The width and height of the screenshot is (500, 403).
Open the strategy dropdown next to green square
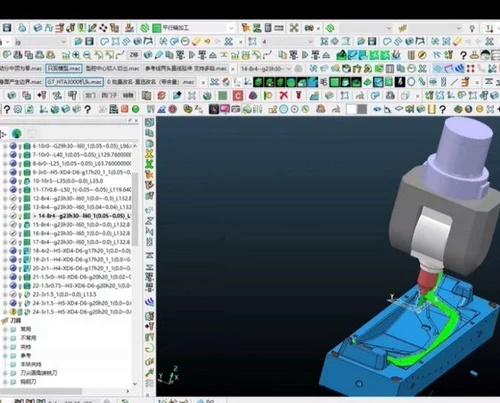(x=231, y=28)
